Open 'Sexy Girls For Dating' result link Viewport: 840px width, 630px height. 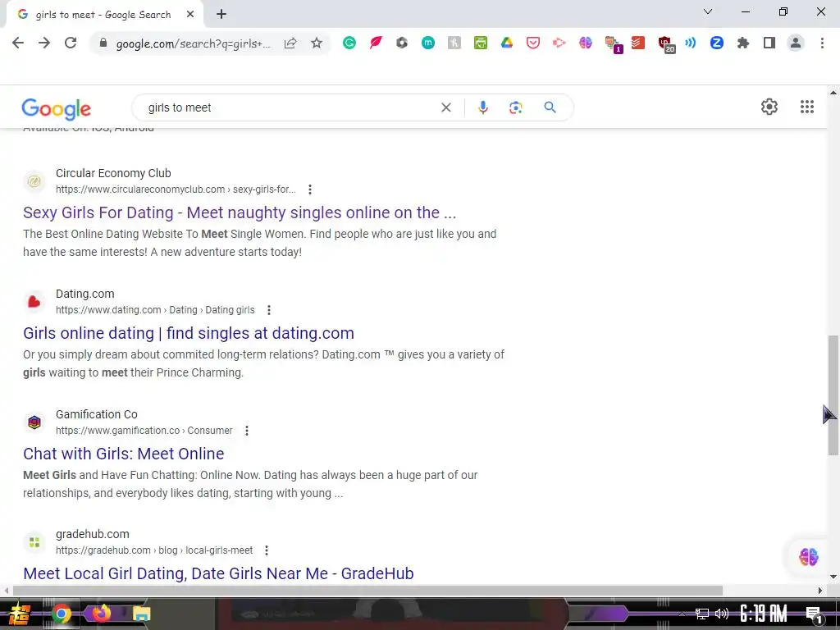click(240, 212)
